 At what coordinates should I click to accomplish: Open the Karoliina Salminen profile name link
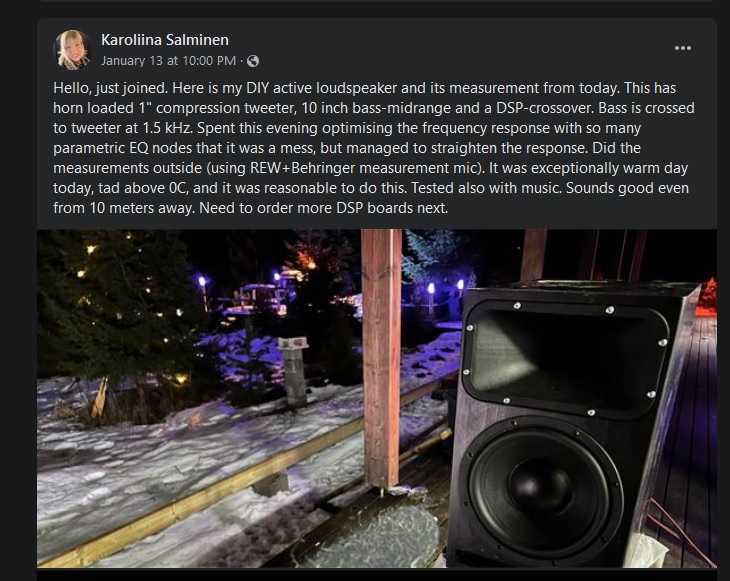(x=165, y=40)
